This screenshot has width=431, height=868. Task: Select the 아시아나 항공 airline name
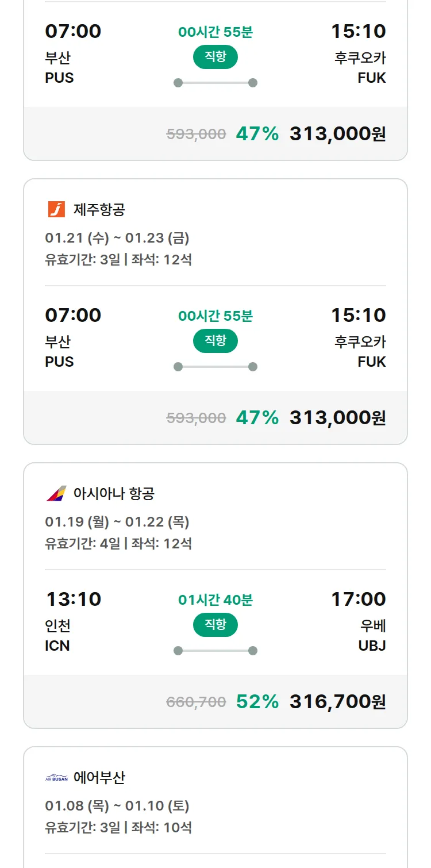114,493
